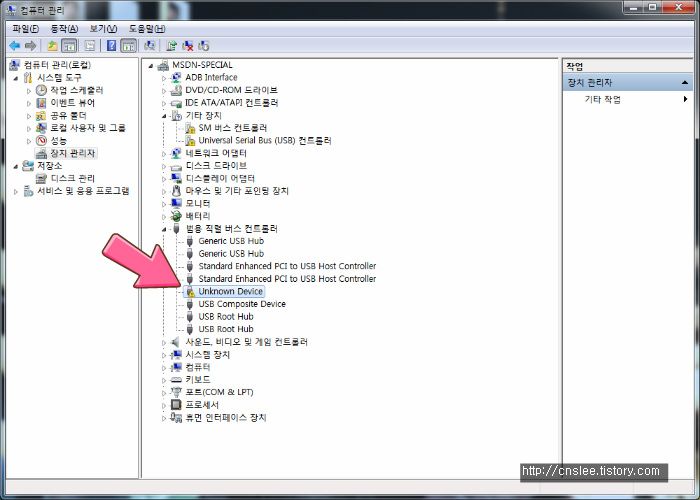Click the SM 버스 컨트롤러 warning icon

pyautogui.click(x=190, y=128)
